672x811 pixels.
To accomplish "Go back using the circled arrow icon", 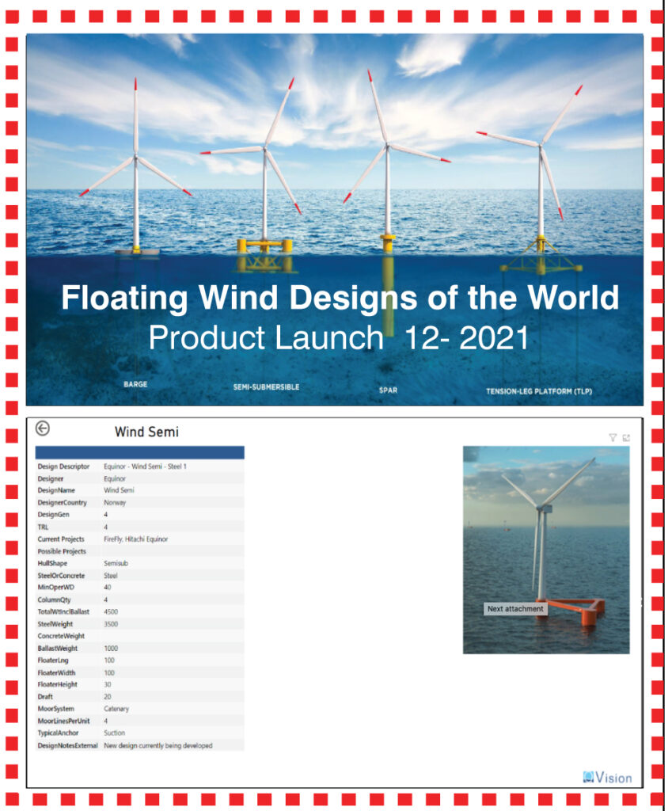I will (x=43, y=428).
